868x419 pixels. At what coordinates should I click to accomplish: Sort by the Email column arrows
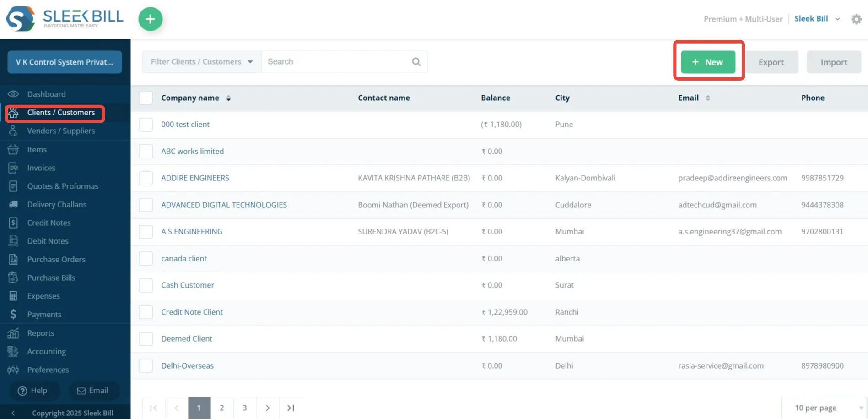pos(707,98)
